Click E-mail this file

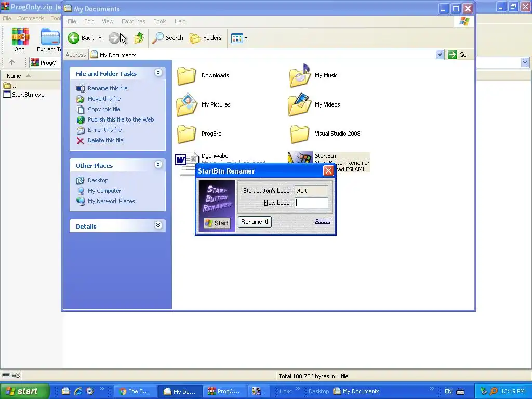104,130
